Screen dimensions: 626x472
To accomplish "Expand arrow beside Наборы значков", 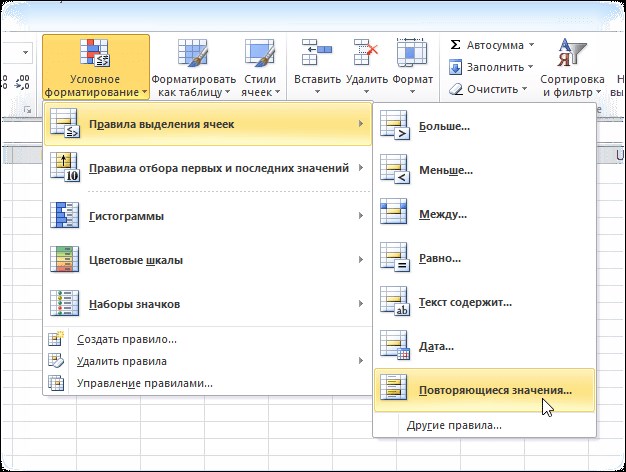I will tap(361, 303).
